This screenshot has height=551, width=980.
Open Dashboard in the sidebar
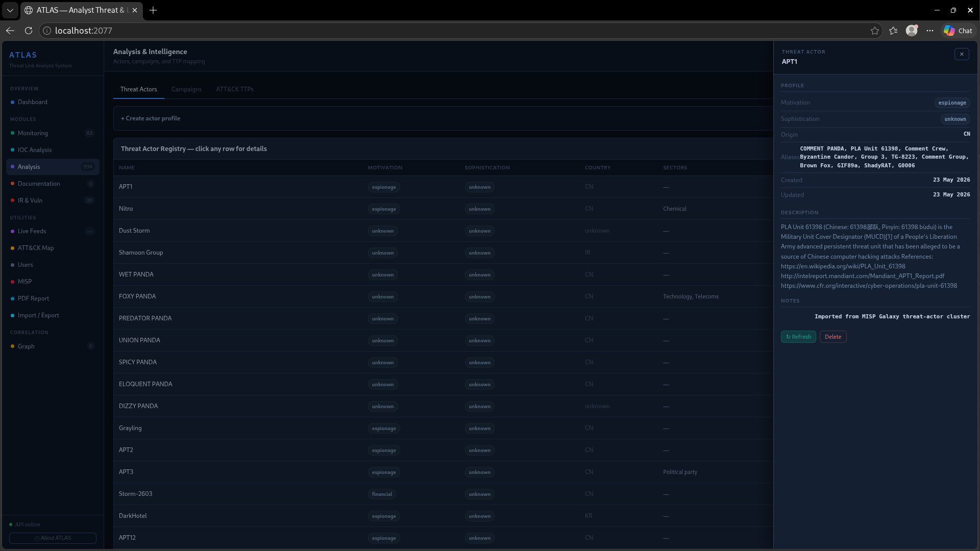click(x=53, y=102)
